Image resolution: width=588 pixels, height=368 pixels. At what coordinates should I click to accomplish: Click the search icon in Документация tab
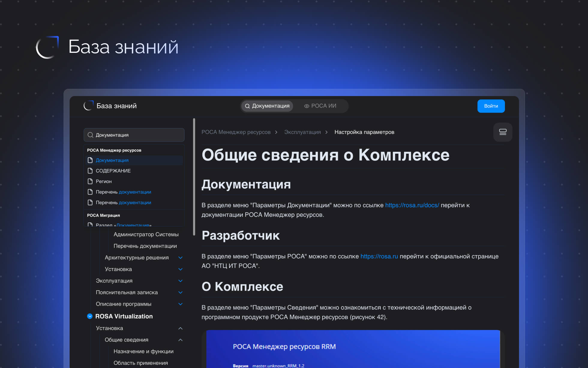247,106
